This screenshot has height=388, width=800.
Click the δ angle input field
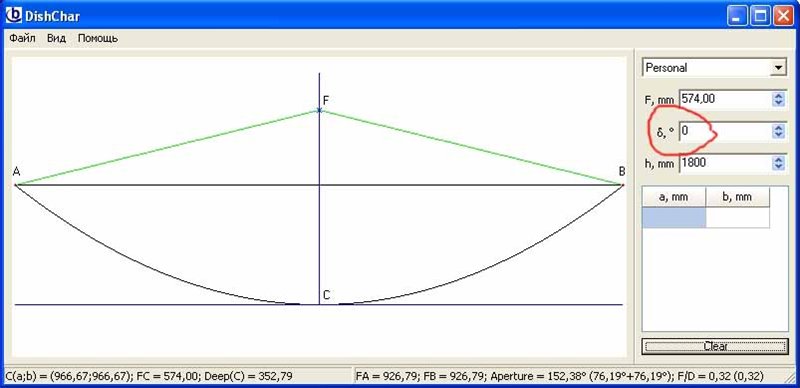click(x=725, y=131)
